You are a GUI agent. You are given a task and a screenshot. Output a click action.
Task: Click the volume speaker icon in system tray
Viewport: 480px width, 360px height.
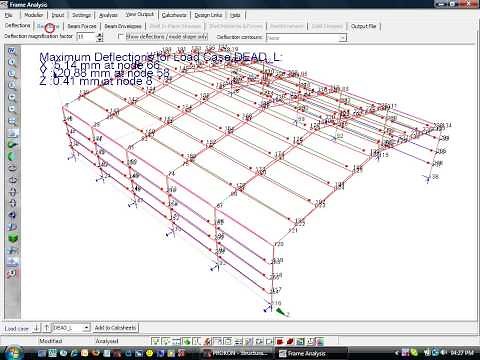[444, 352]
